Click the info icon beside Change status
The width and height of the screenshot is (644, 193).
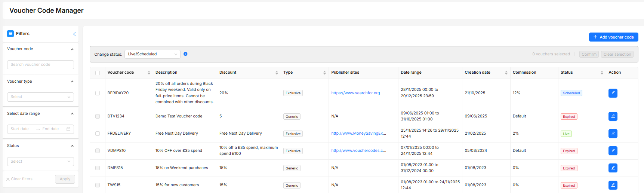[x=185, y=54]
